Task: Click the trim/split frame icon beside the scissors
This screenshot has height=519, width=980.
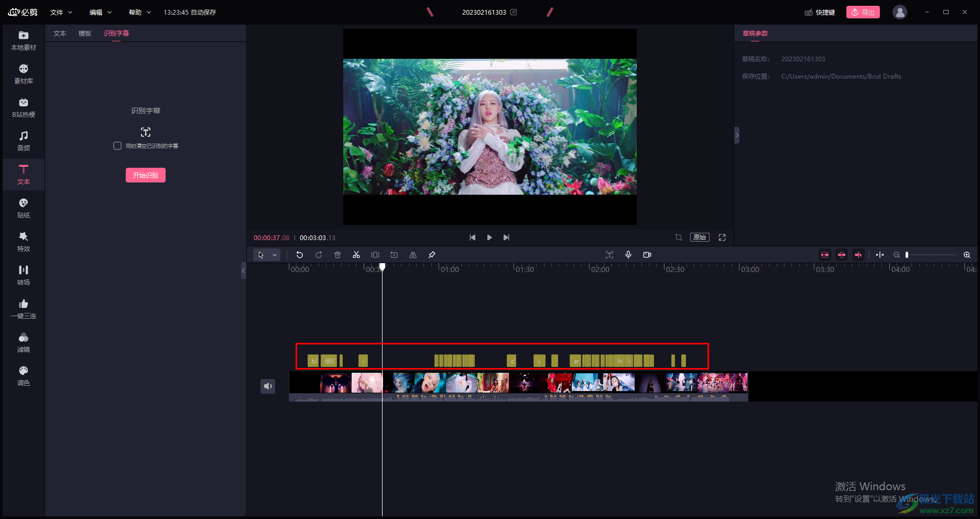Action: pyautogui.click(x=375, y=255)
